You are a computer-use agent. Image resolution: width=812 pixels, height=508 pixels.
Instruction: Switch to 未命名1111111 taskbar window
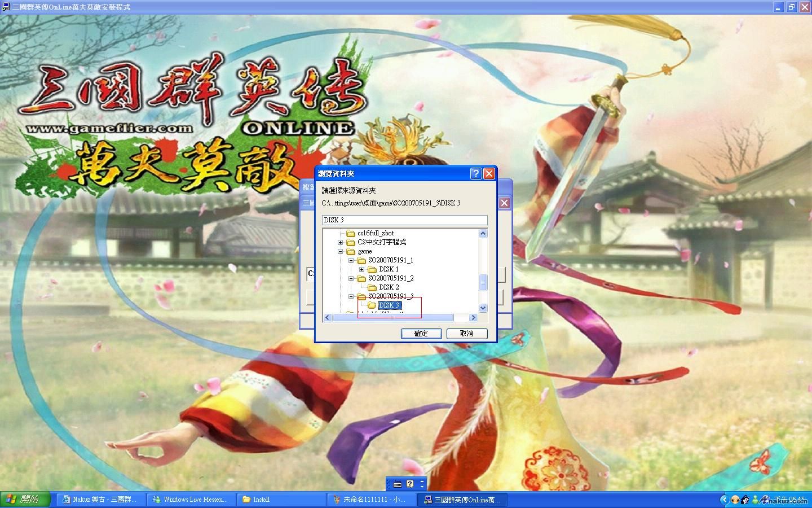point(373,500)
